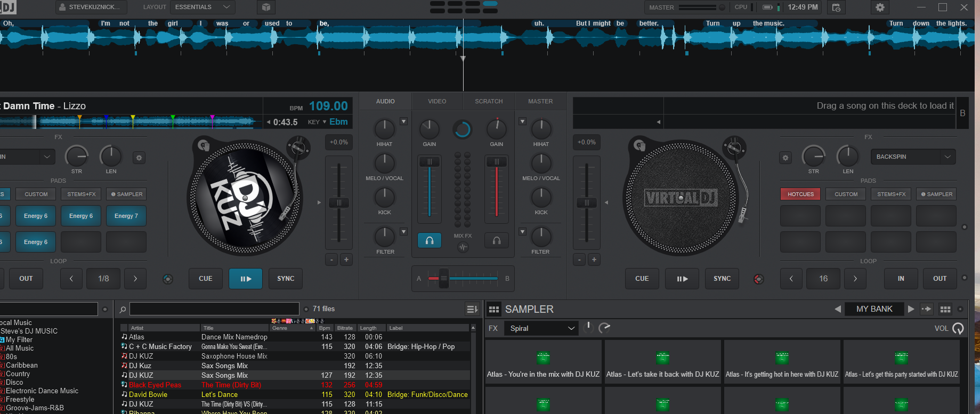Viewport: 980px width, 414px height.
Task: Click the MIX FX waveform icon
Action: [463, 247]
